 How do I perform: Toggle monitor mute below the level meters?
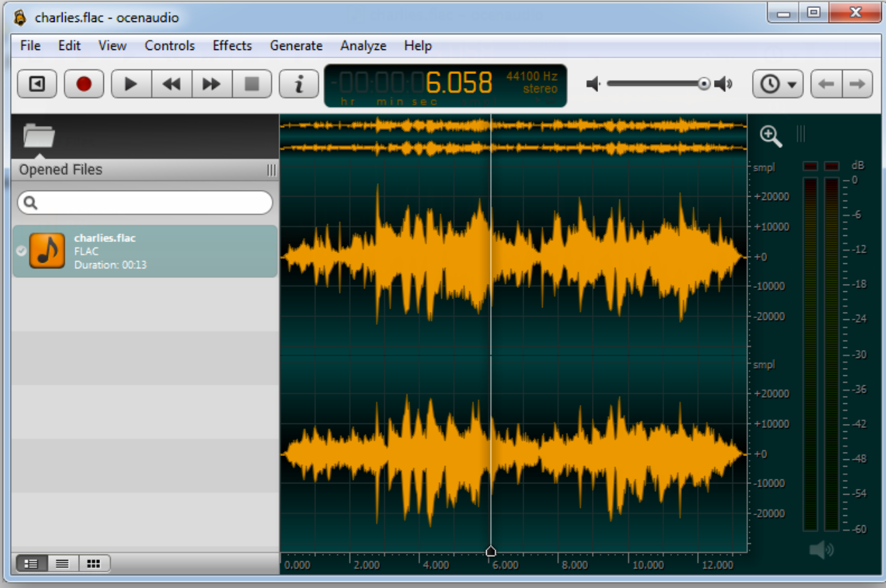coord(822,549)
